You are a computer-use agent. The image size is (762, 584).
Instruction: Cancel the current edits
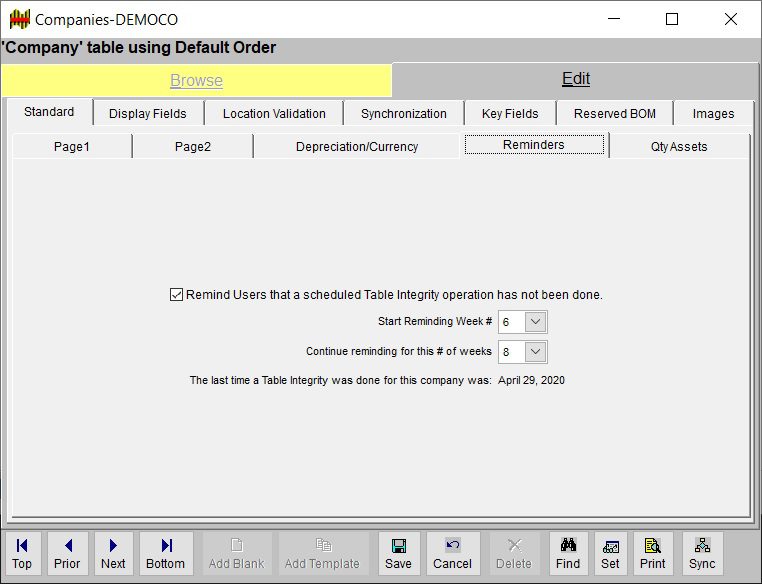[452, 553]
